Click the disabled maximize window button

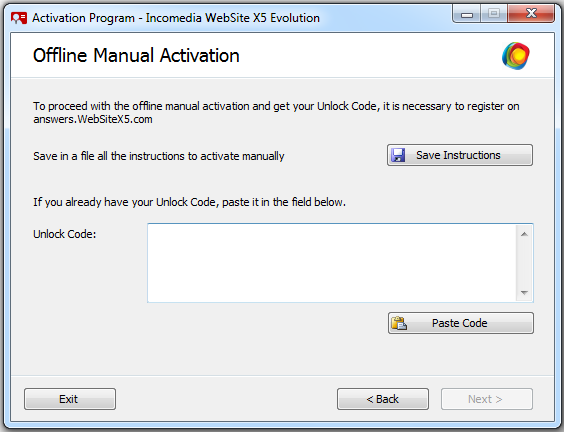[x=494, y=14]
